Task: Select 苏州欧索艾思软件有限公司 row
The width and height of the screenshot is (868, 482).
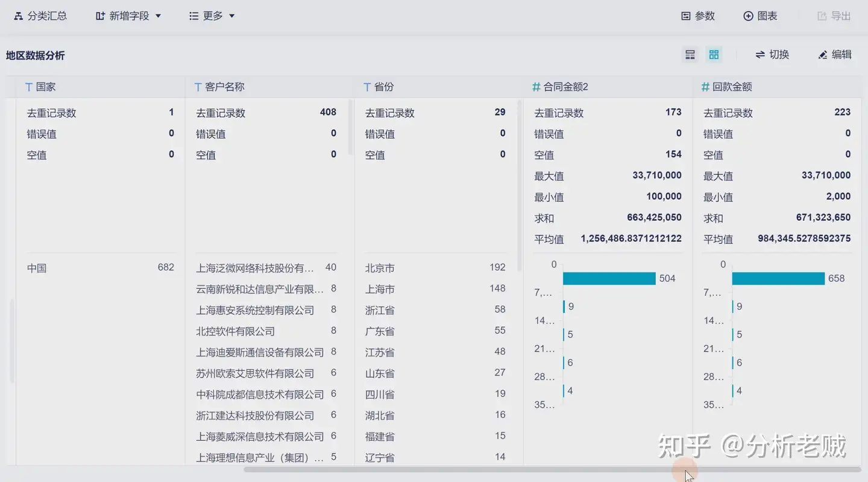Action: (x=266, y=373)
